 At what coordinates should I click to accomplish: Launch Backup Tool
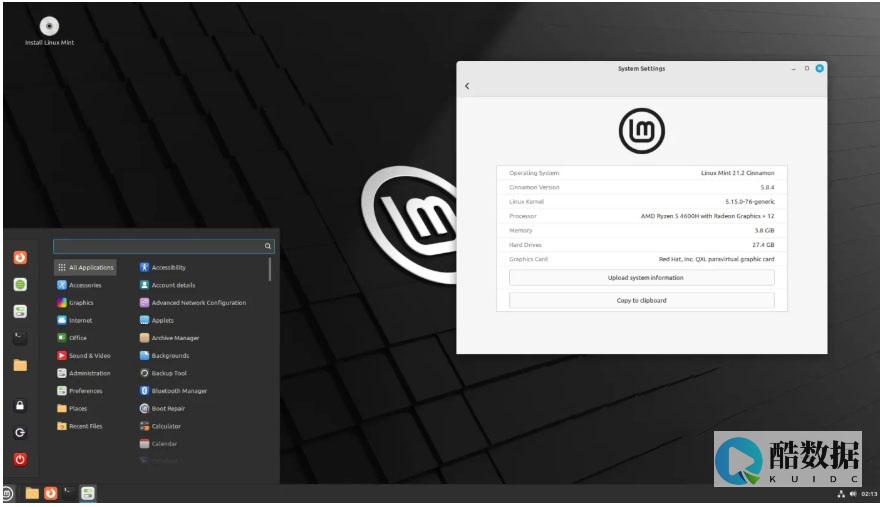[x=163, y=373]
